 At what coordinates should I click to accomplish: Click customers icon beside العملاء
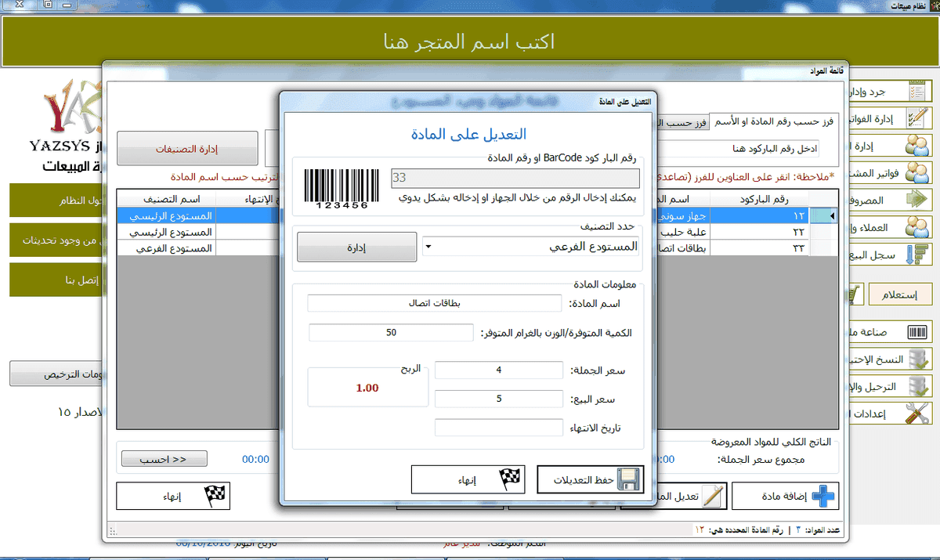click(916, 227)
